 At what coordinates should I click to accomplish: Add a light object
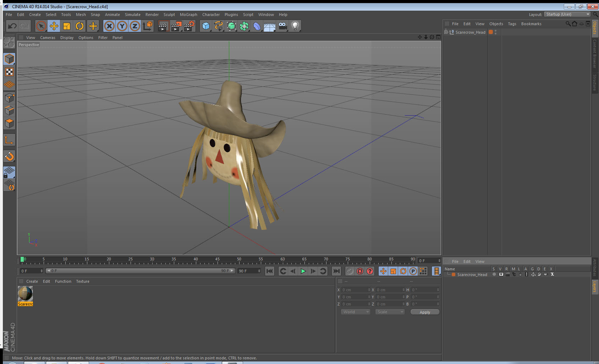pos(295,26)
